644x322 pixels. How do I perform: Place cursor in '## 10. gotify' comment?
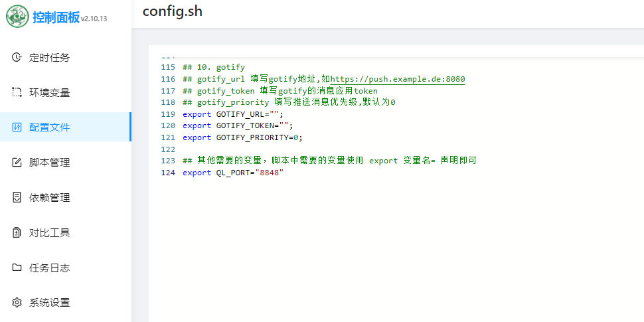[214, 67]
